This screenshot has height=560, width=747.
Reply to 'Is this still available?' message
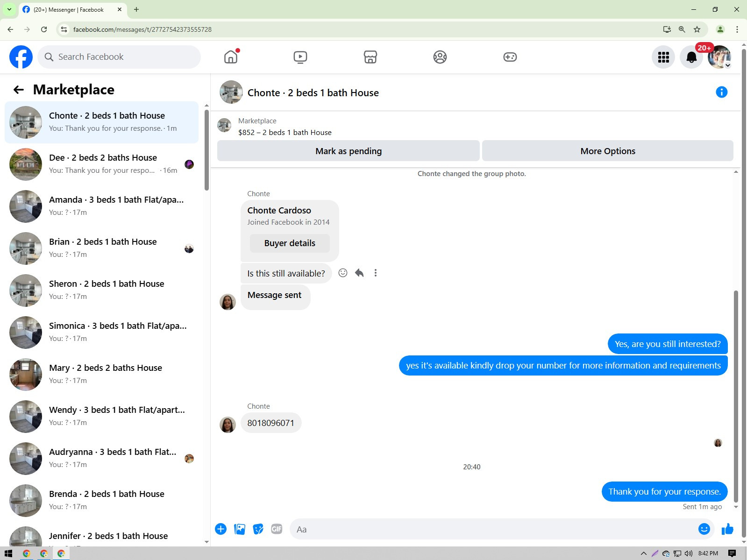359,273
